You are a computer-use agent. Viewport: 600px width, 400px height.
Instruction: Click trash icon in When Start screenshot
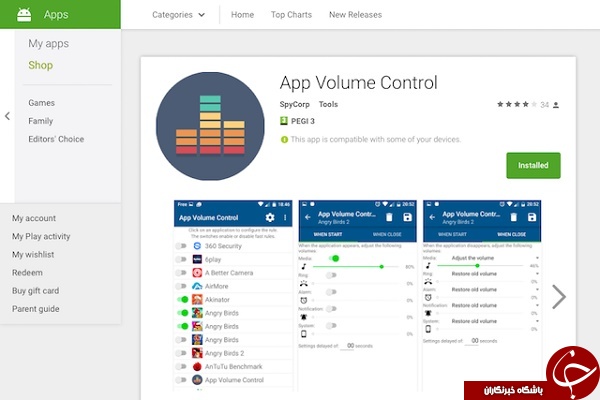point(389,217)
